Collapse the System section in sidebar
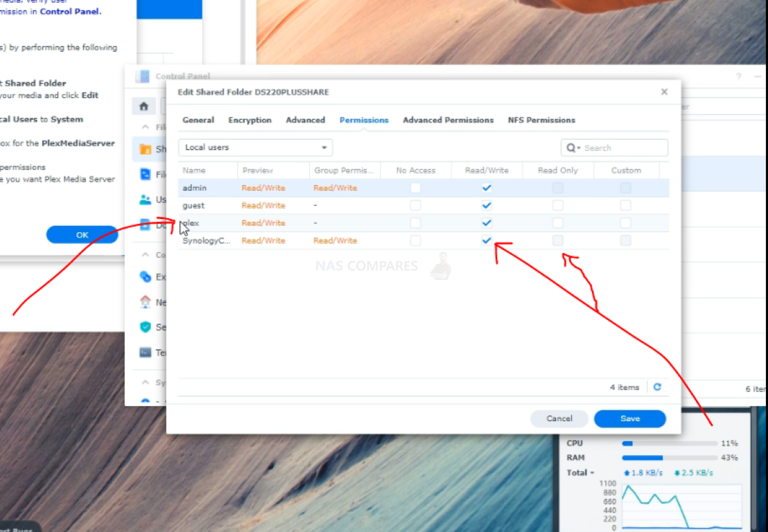Viewport: 768px width, 532px height. point(145,382)
